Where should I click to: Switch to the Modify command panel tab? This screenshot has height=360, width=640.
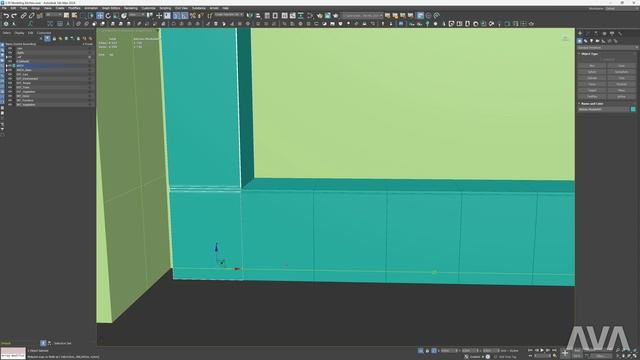[x=588, y=33]
